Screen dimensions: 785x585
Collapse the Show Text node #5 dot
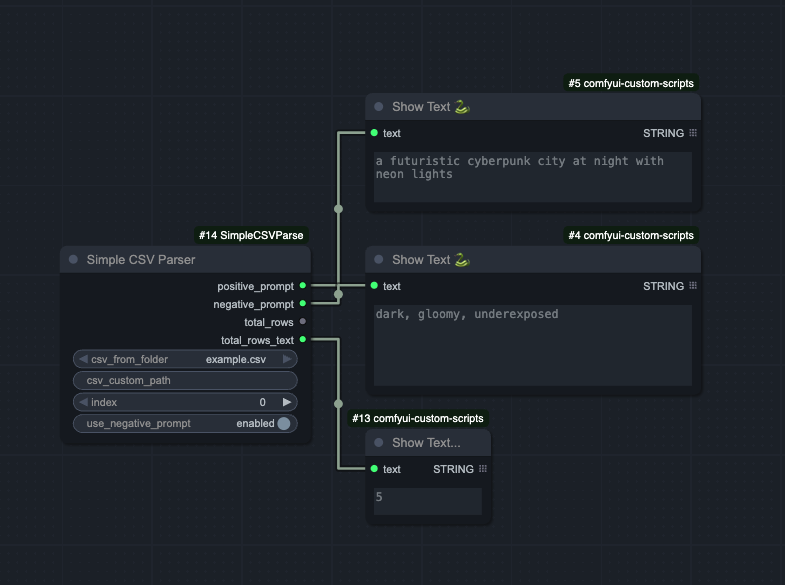pos(378,107)
